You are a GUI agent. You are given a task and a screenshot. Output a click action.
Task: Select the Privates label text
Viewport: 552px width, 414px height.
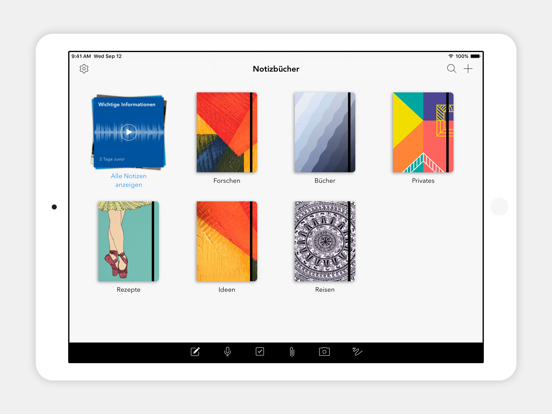point(423,181)
